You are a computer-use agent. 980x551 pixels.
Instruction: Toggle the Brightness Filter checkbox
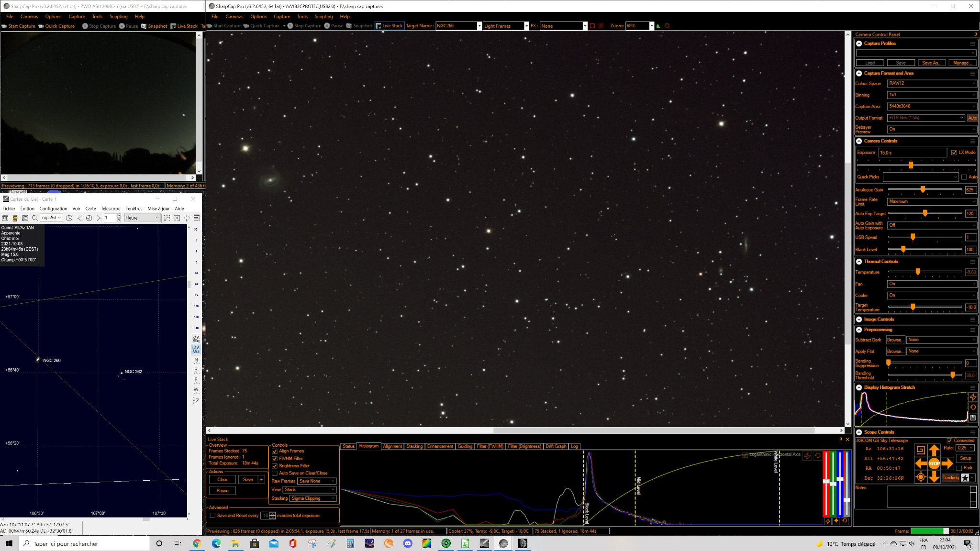coord(275,466)
